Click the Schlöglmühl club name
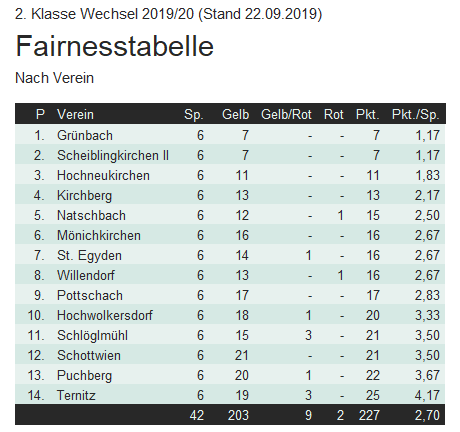Screen dimensions: 460x432 (92, 336)
